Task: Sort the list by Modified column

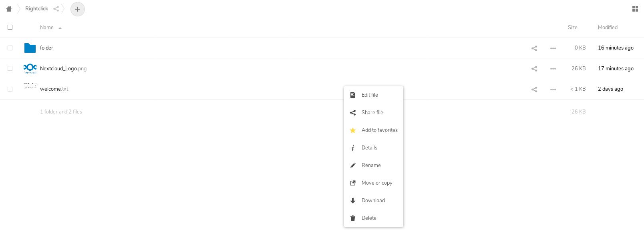Action: click(x=608, y=28)
